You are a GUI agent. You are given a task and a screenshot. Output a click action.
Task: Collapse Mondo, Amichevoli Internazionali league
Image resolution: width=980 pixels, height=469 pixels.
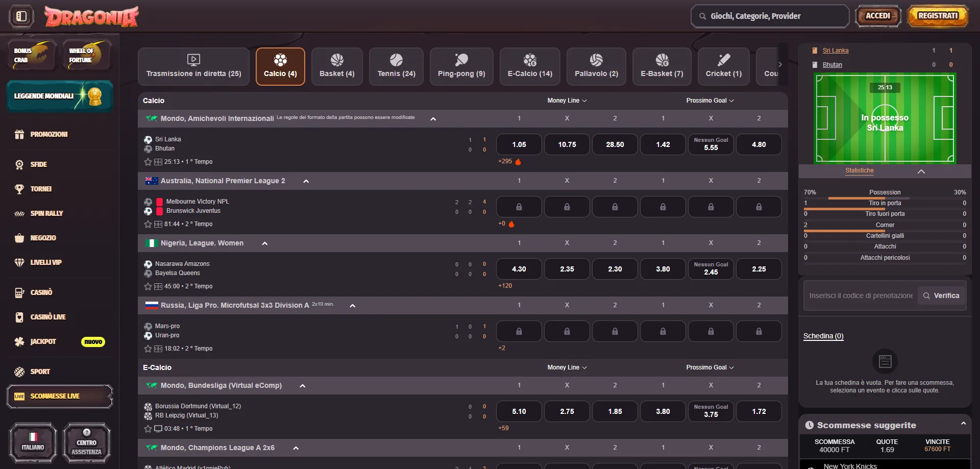[433, 119]
